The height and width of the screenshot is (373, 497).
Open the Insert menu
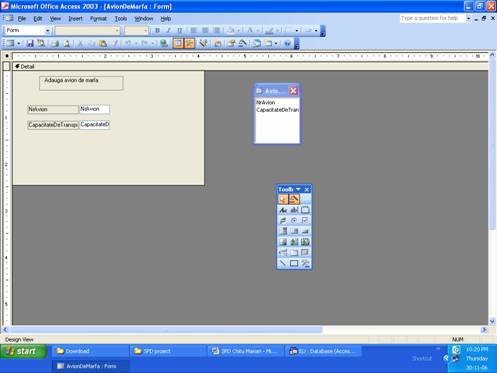[75, 19]
